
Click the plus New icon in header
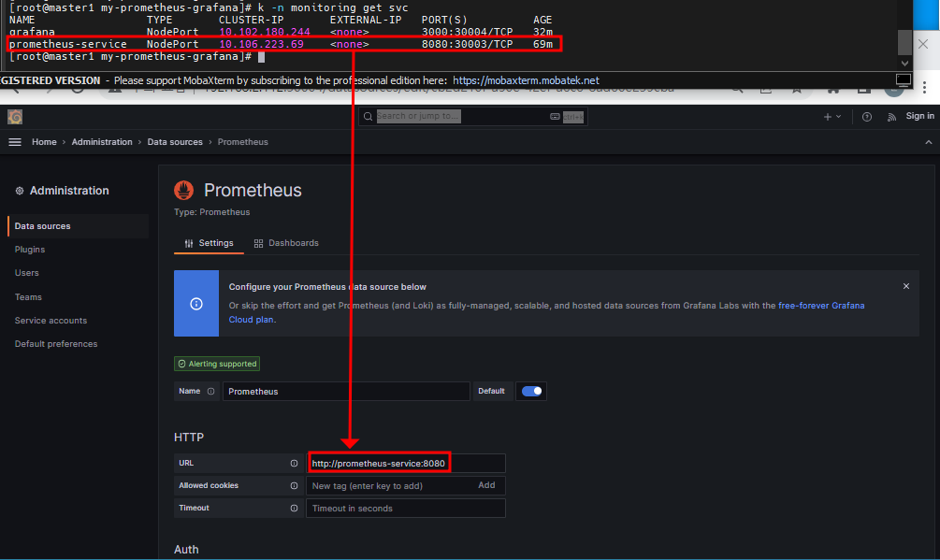pos(828,117)
